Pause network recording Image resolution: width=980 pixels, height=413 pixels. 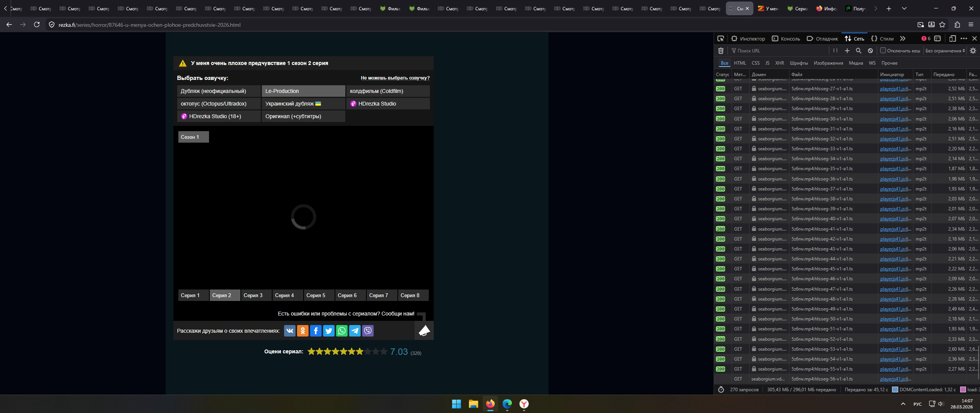coord(835,50)
